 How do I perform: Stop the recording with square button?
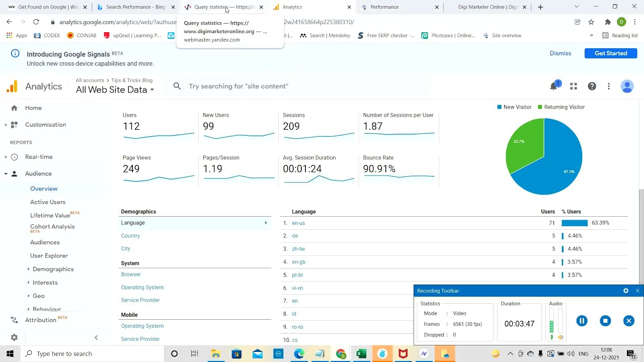tap(605, 321)
